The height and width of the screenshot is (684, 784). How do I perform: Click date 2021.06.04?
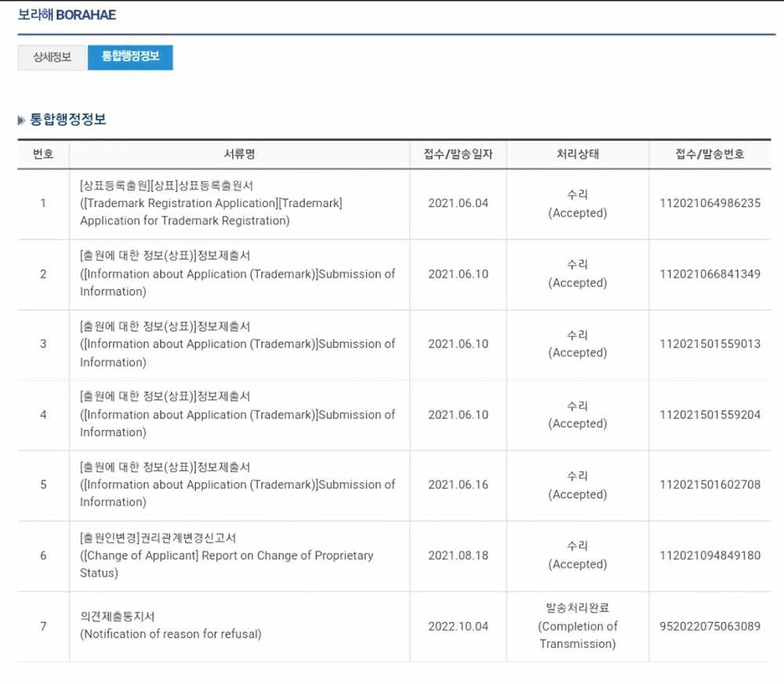[458, 203]
